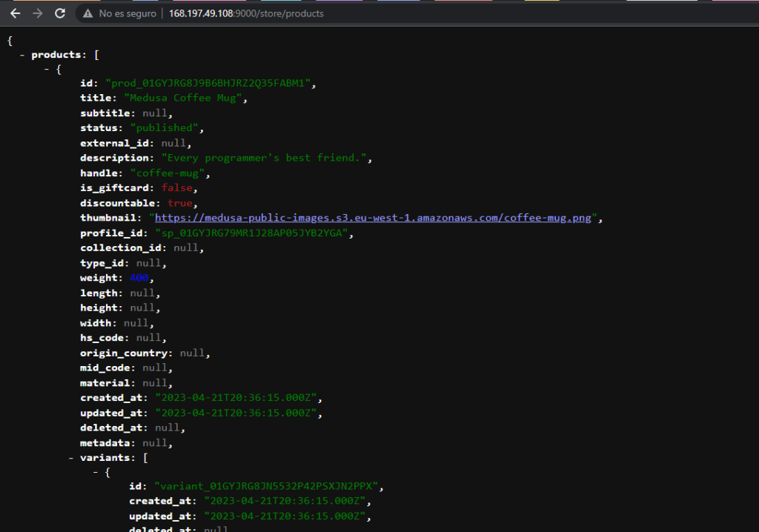Click the weight value 400
This screenshot has width=759, height=532.
coord(139,278)
